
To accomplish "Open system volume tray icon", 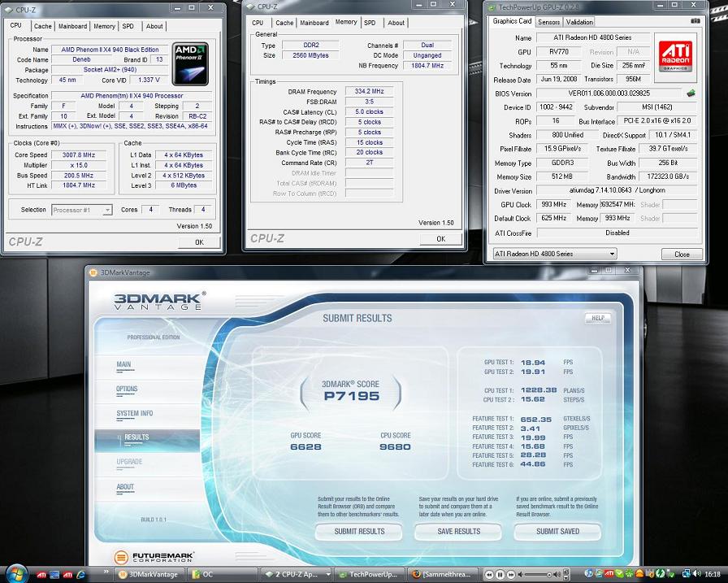I will pos(697,574).
